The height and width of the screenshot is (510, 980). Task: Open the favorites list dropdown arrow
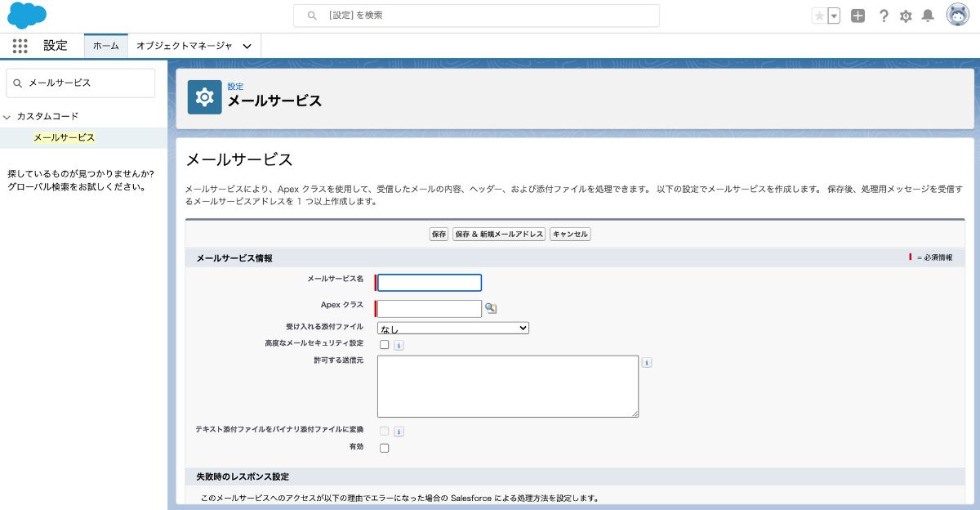[834, 16]
